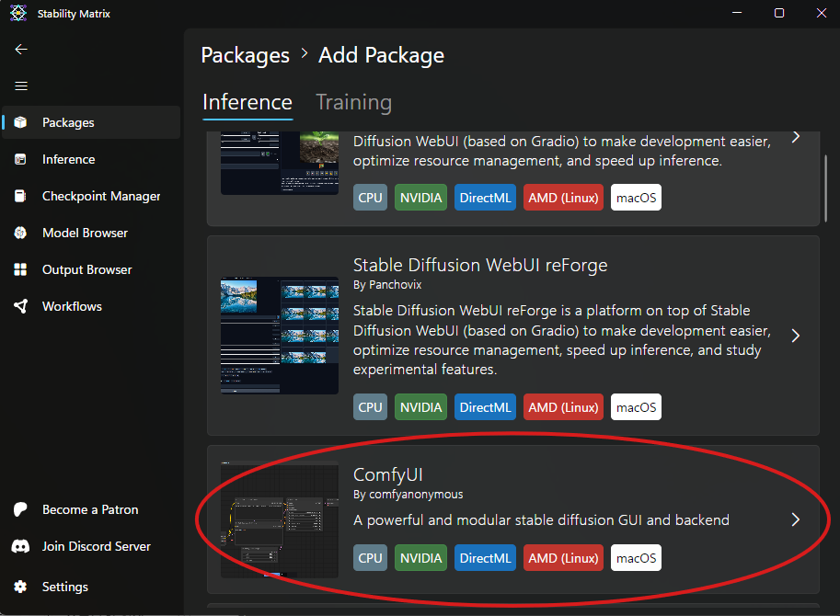Open Workflows from the sidebar
This screenshot has width=840, height=616.
[92, 306]
